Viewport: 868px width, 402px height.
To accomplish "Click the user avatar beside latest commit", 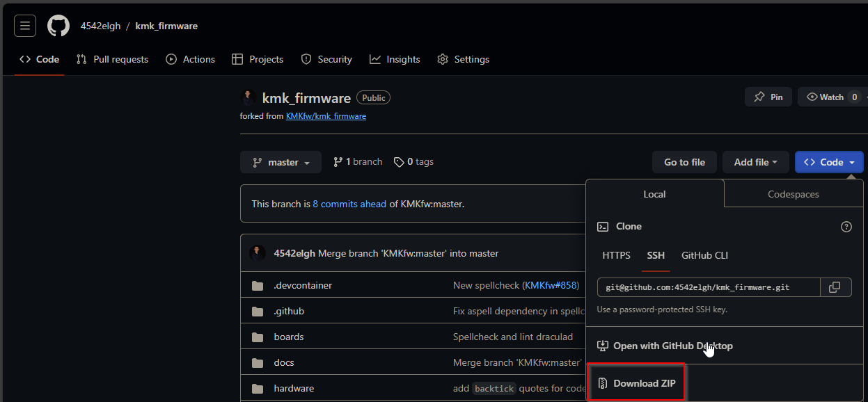I will click(x=258, y=253).
